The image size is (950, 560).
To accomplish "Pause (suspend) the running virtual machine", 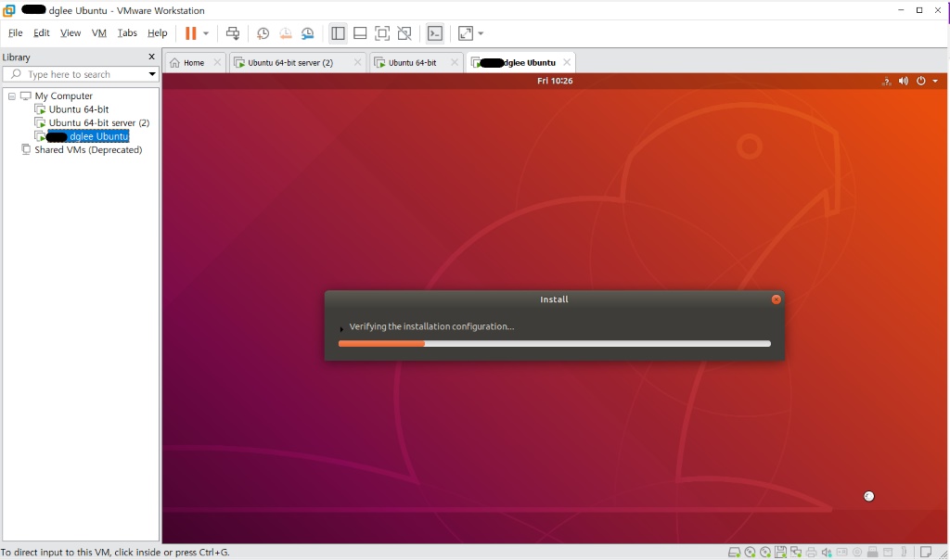I will pyautogui.click(x=190, y=33).
